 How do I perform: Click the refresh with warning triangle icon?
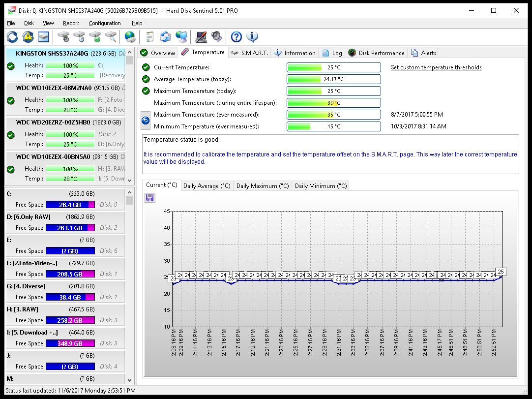28,37
